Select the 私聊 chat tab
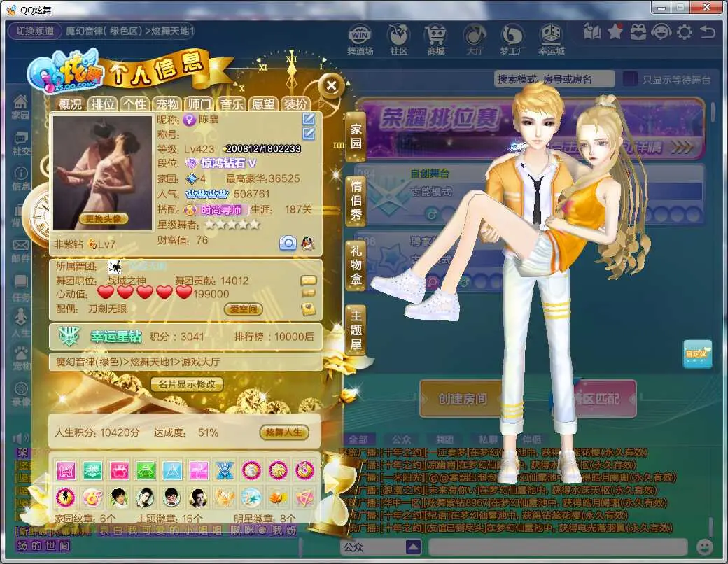This screenshot has height=564, width=728. pos(488,439)
